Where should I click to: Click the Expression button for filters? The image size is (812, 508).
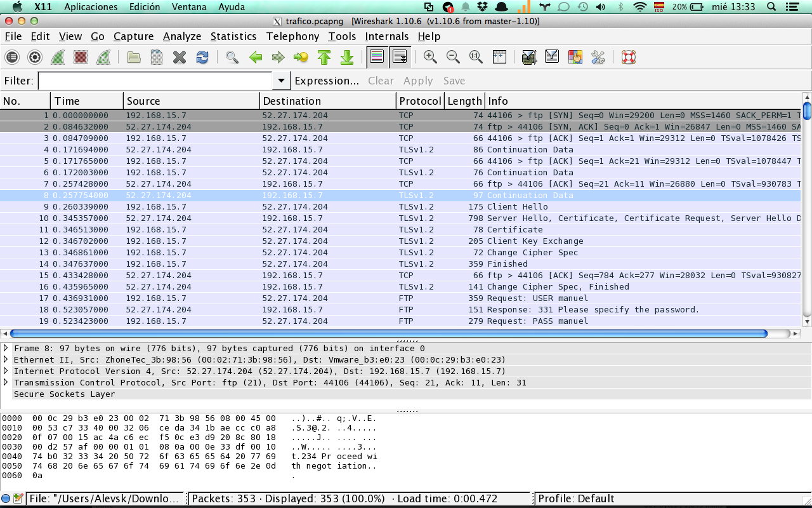coord(327,81)
